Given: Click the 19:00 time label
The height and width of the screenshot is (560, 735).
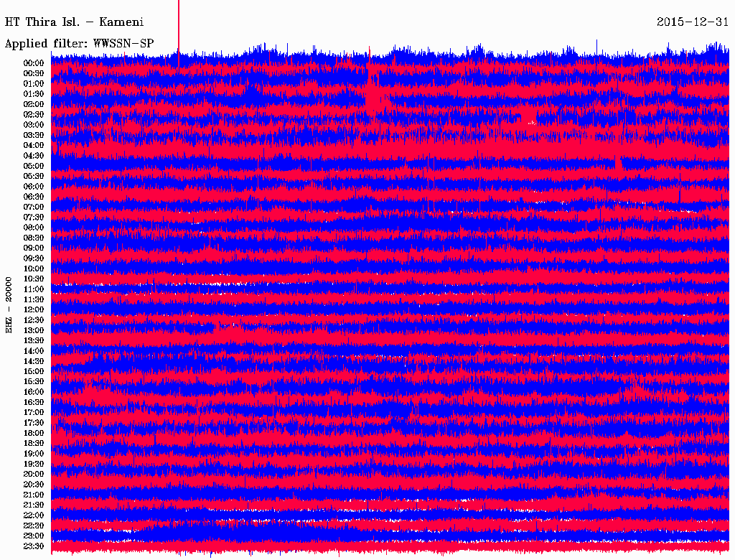Looking at the screenshot, I should tap(34, 454).
